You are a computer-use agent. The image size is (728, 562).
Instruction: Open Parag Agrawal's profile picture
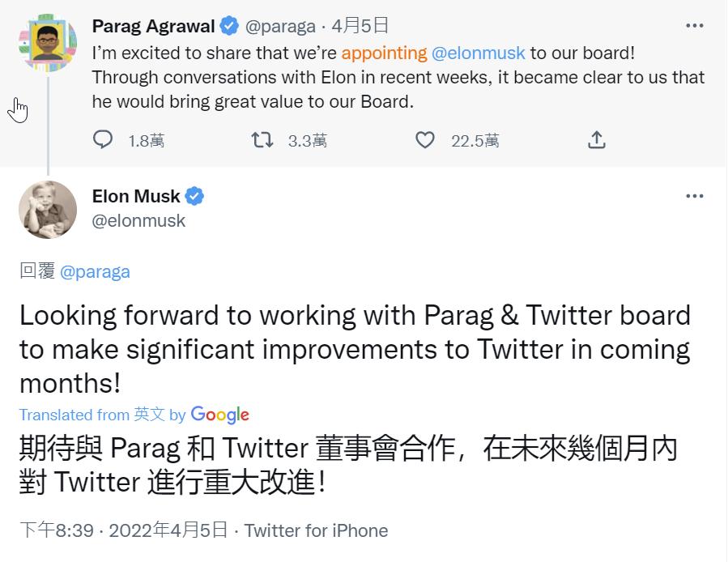click(x=48, y=43)
